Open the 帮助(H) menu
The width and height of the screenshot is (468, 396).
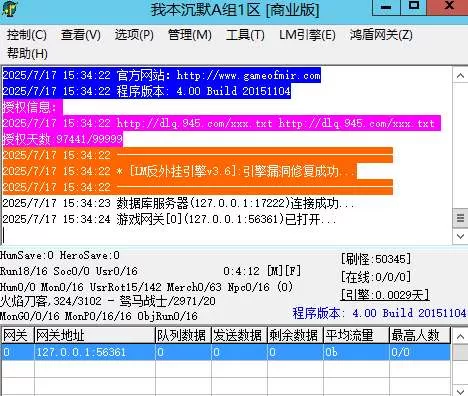[x=27, y=53]
